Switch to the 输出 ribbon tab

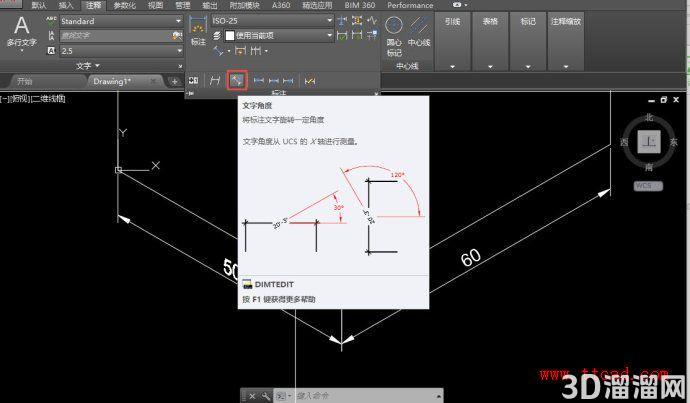click(x=209, y=5)
